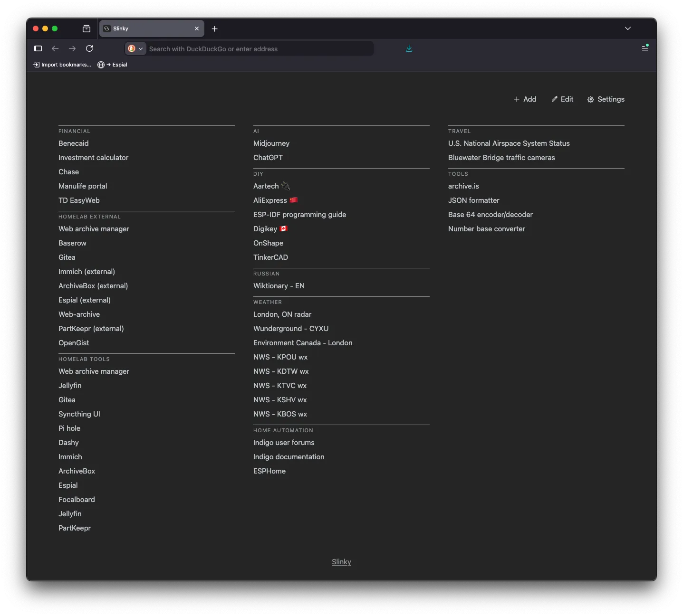This screenshot has height=616, width=683.
Task: Open the Benecaid link
Action: (74, 143)
